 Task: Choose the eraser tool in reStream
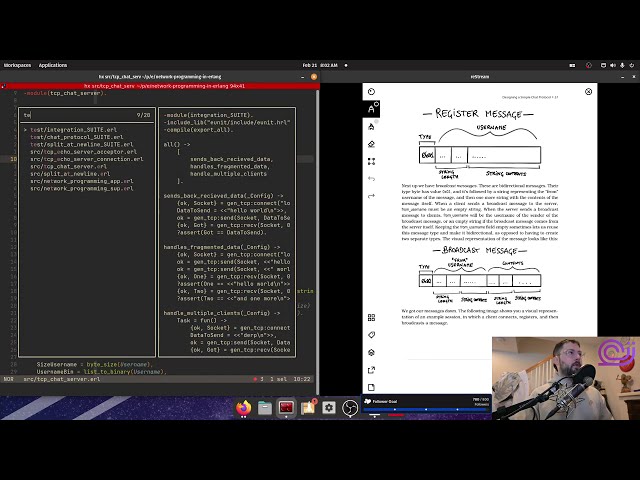tap(371, 144)
